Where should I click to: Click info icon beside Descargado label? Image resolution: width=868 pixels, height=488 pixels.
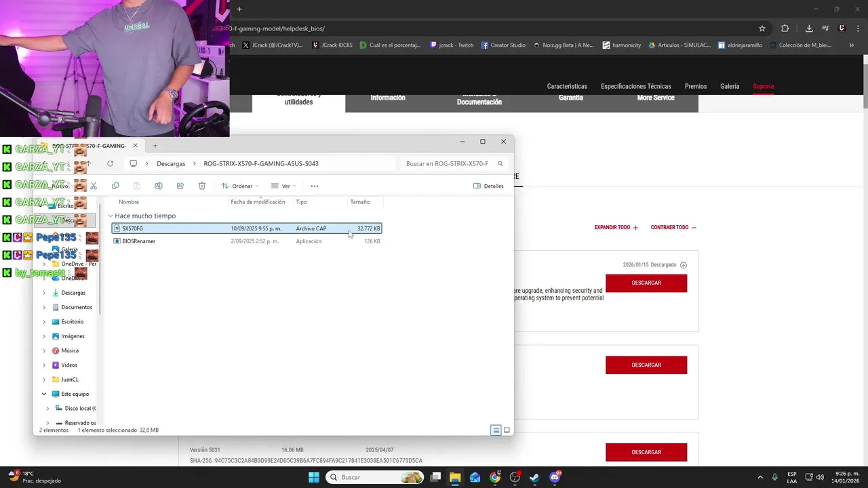pyautogui.click(x=684, y=265)
